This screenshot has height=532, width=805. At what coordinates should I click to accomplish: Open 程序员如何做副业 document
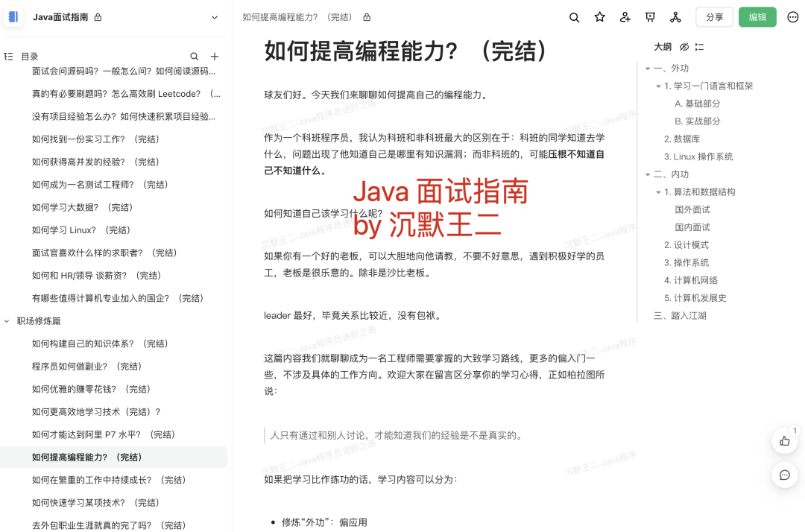click(x=87, y=367)
